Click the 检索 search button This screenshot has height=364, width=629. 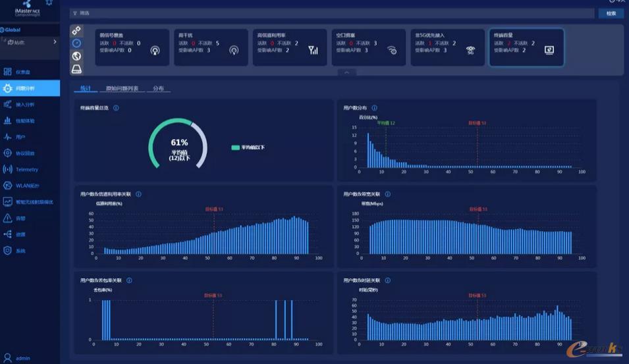[611, 13]
